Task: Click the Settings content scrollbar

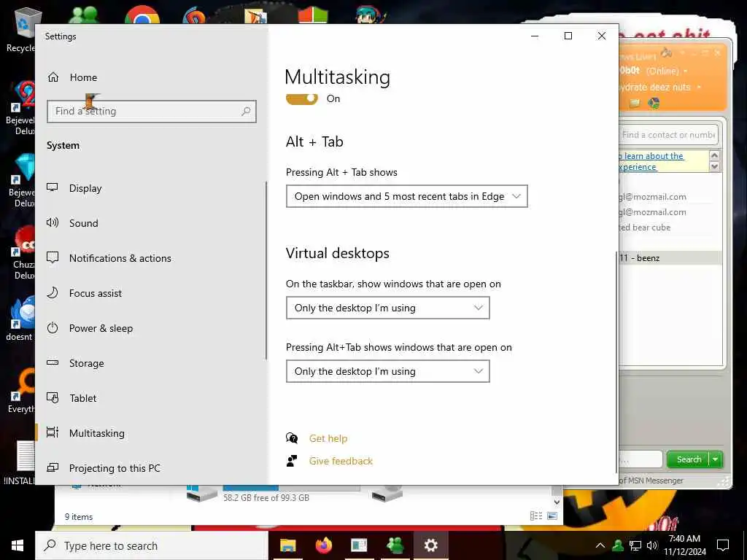Action: pos(616,362)
